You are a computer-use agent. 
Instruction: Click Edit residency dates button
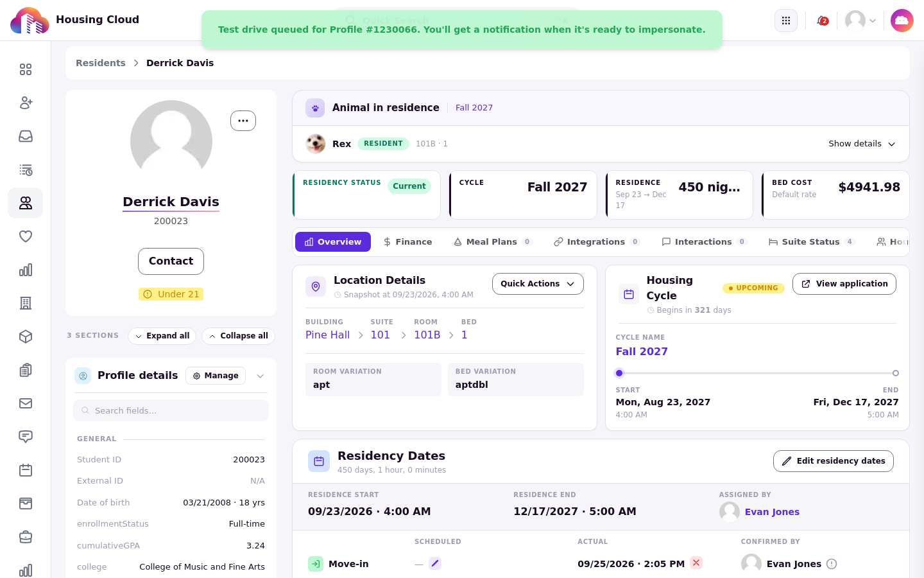coord(834,461)
